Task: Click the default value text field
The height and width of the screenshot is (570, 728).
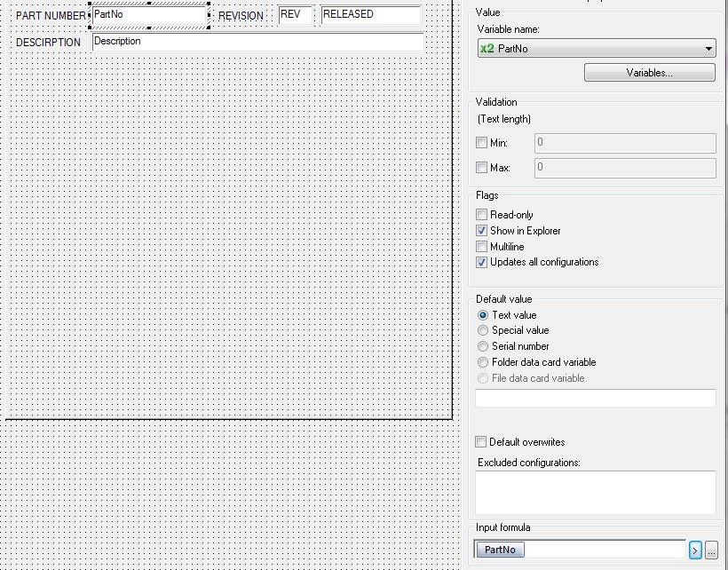Action: point(596,399)
